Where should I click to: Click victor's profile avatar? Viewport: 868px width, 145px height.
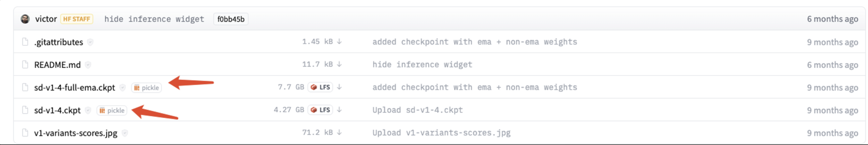[x=25, y=19]
